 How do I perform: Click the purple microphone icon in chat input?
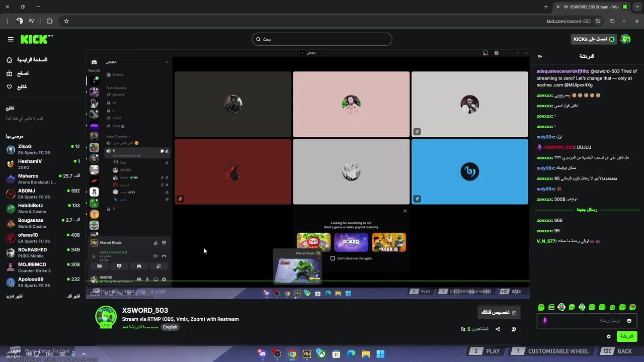point(545,321)
